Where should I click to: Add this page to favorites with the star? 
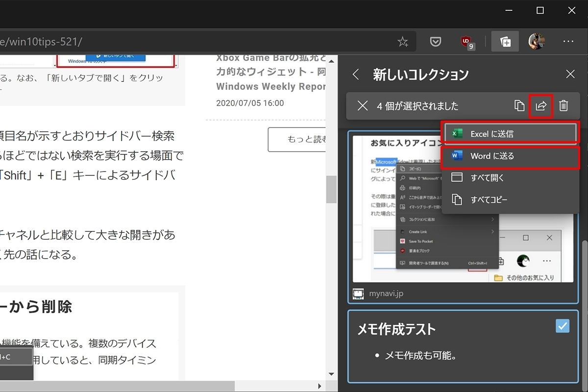coord(403,42)
